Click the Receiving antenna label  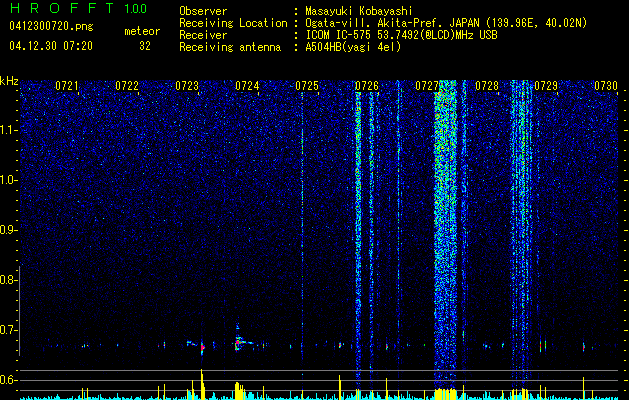point(230,47)
